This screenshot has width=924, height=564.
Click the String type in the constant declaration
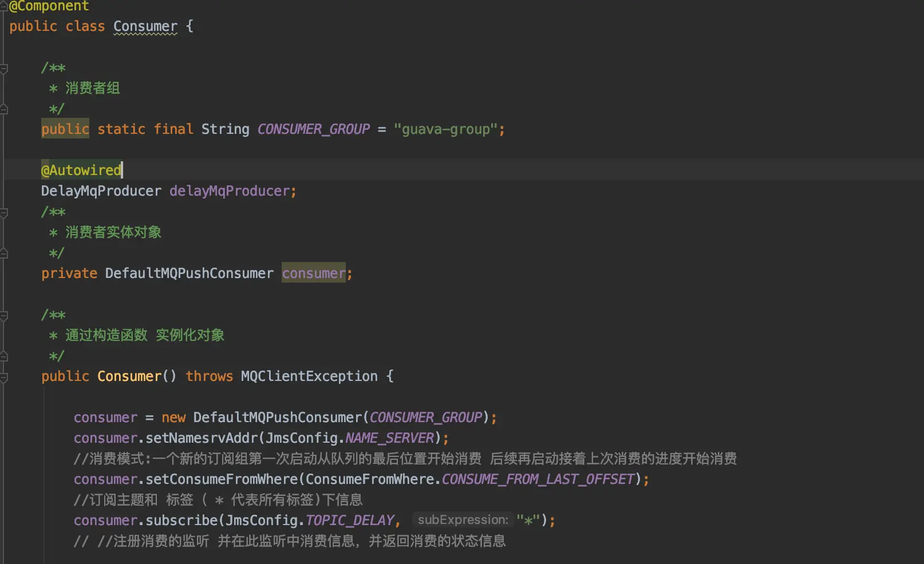226,129
